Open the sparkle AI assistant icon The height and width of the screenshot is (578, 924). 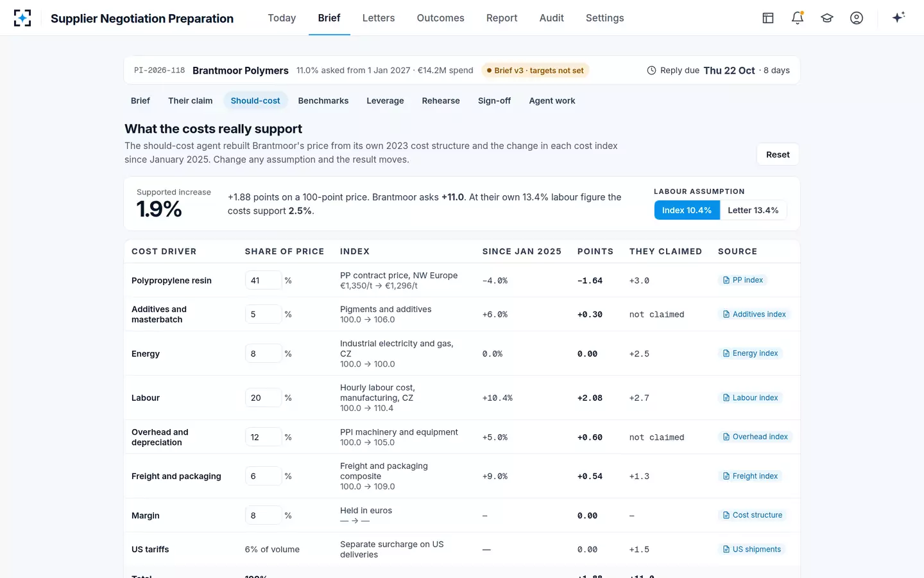[898, 17]
